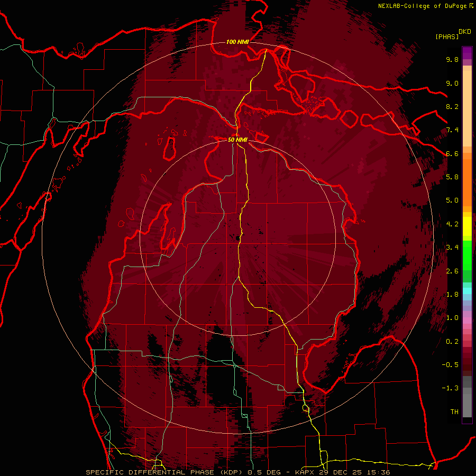Click the TH threshold label on legend
Screen dimensions: 476x476
454,412
